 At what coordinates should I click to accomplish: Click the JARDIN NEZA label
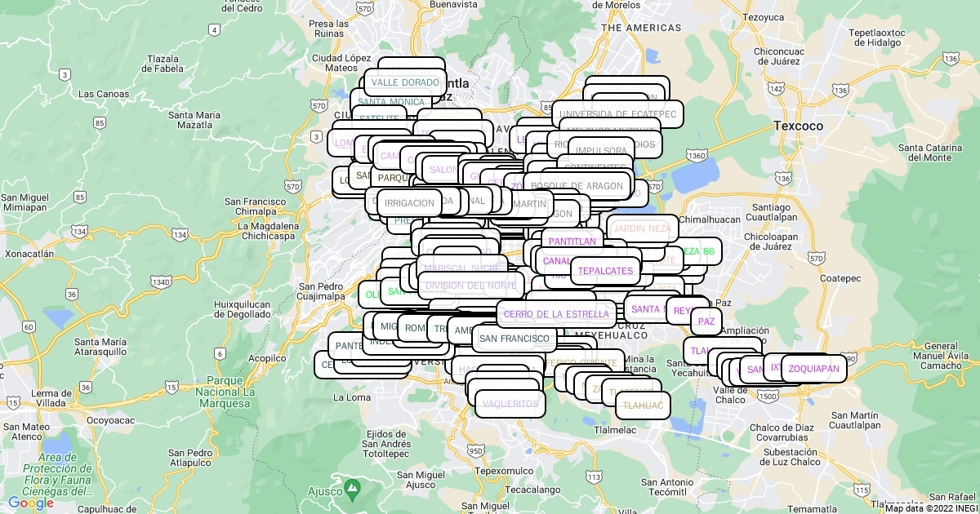pyautogui.click(x=642, y=228)
